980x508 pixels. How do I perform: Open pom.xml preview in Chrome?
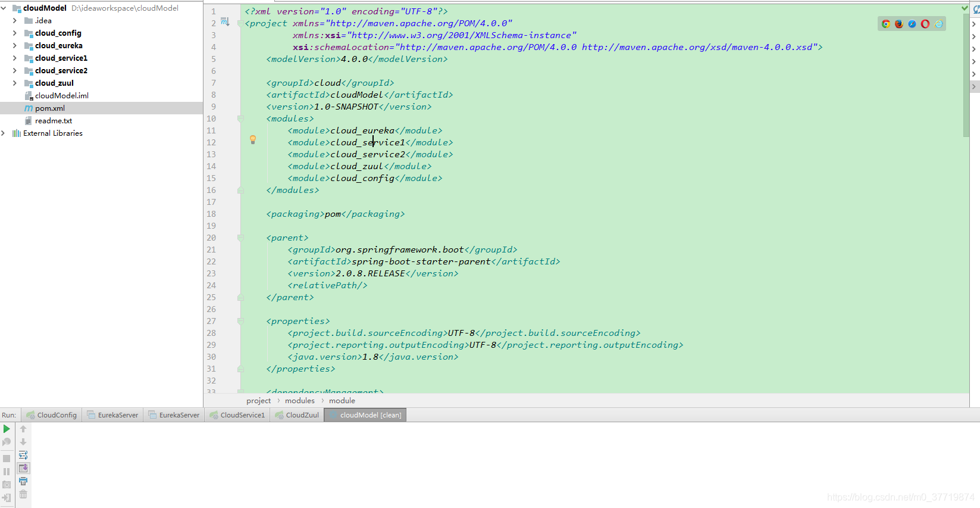pyautogui.click(x=886, y=24)
